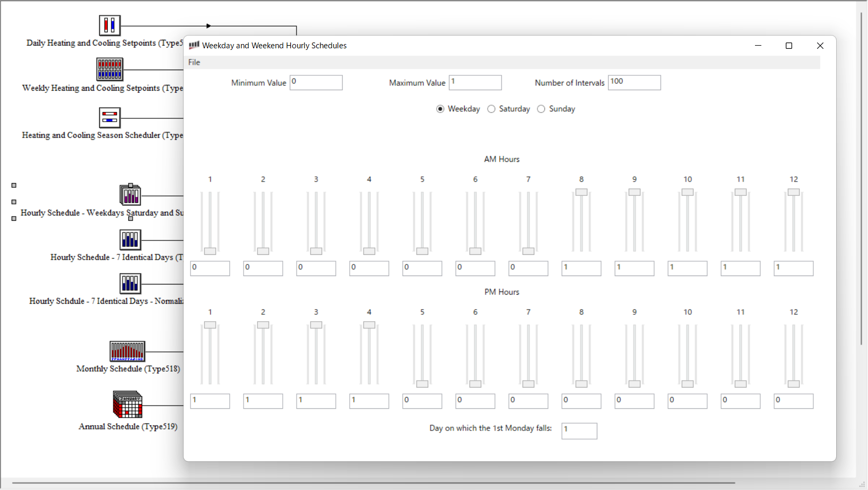Click the main window vertical scrollbar
This screenshot has height=490, width=868.
(861, 179)
